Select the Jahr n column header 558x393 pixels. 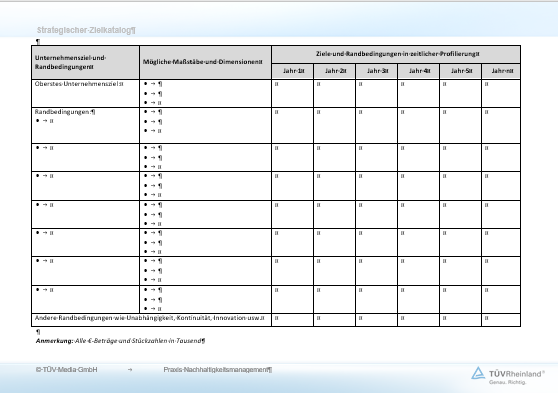(x=502, y=71)
